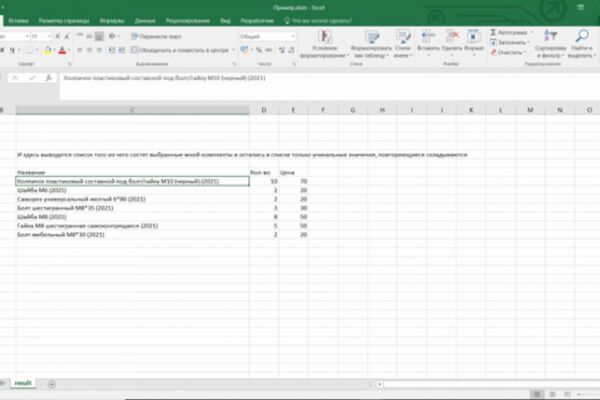This screenshot has height=400, width=600.
Task: Open the Выравнивание dialog launcher
Action: (x=234, y=64)
